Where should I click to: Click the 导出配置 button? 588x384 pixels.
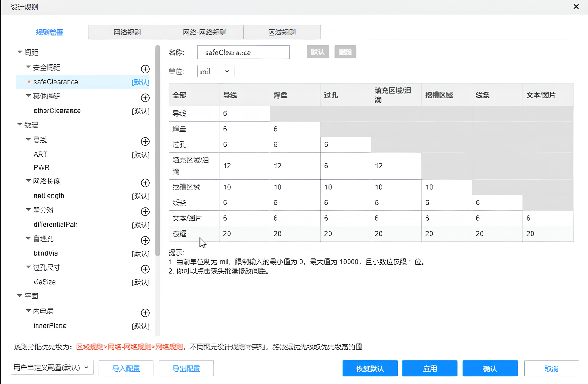click(186, 369)
